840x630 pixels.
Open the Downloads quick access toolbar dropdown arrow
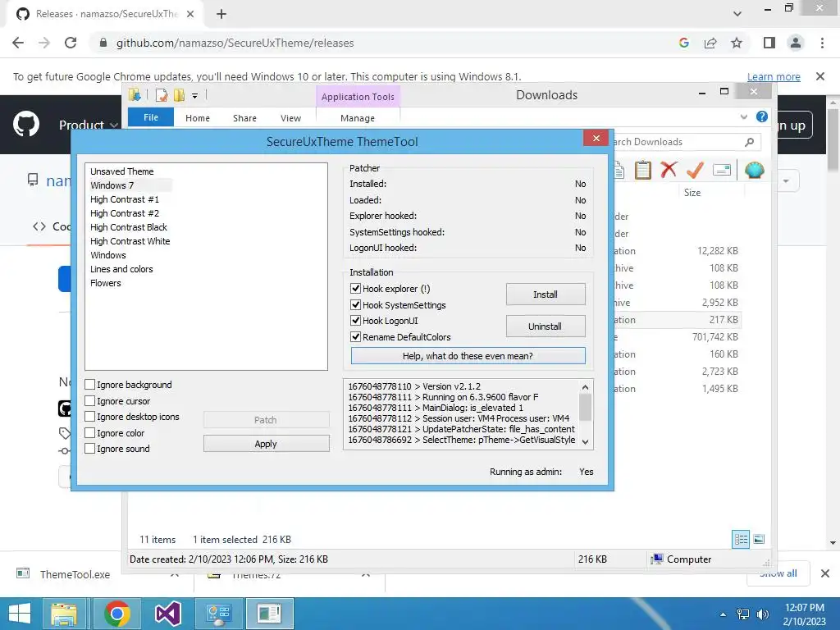tap(195, 96)
